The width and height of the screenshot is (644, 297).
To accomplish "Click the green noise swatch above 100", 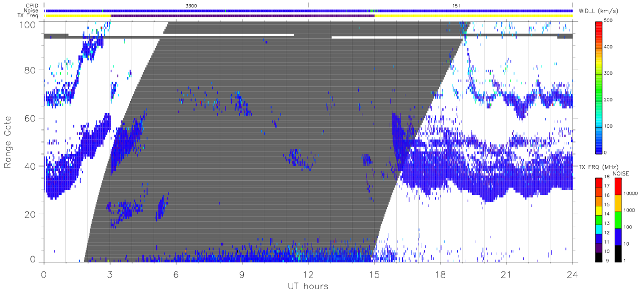I will [x=618, y=220].
